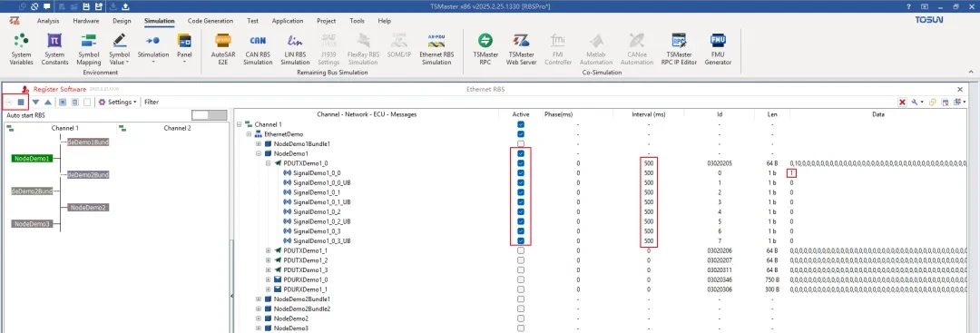Open Matlab Automation

click(595, 49)
